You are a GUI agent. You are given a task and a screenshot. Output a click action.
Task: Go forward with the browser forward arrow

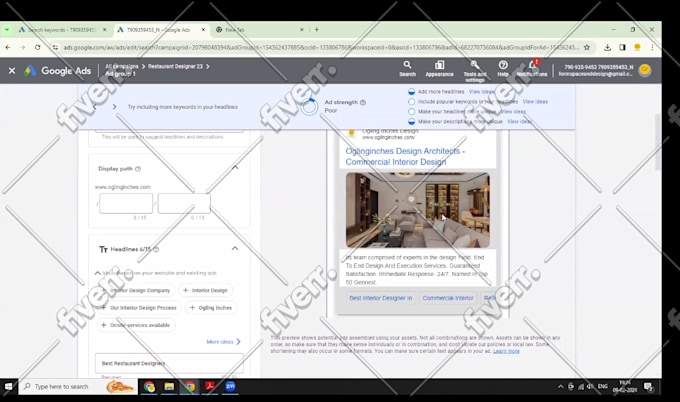(23, 47)
